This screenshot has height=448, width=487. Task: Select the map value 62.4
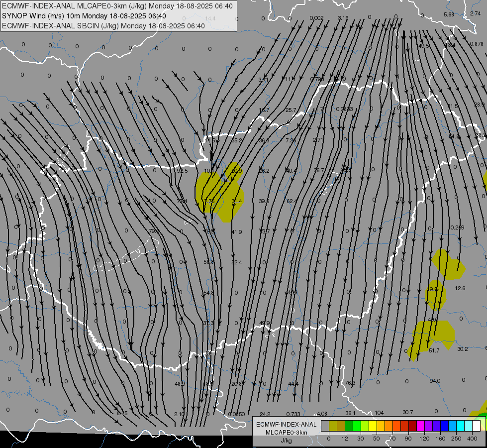coord(292,201)
